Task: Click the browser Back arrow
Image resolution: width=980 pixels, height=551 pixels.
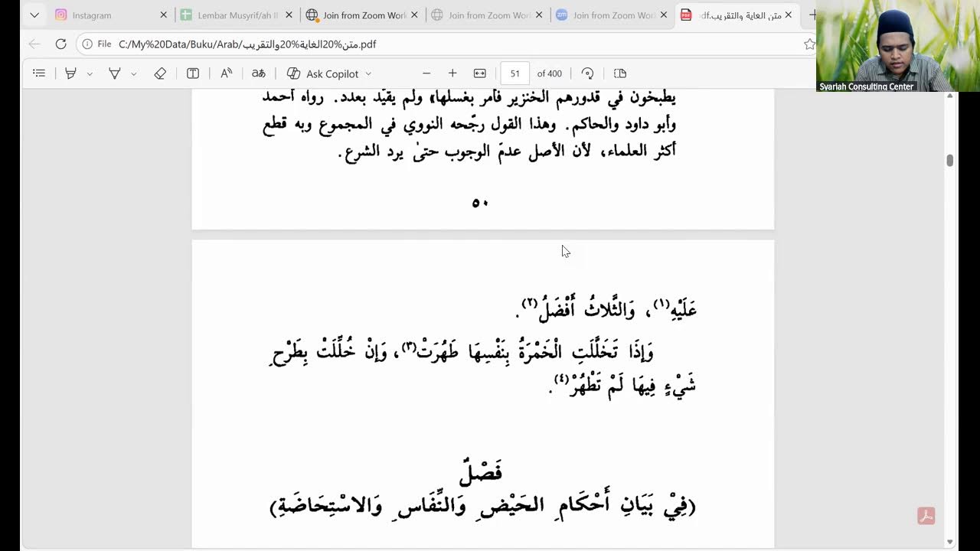Action: [x=34, y=44]
